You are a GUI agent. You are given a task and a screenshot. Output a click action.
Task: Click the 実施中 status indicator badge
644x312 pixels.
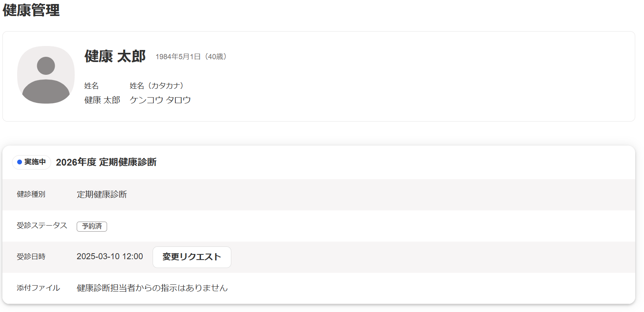point(32,162)
